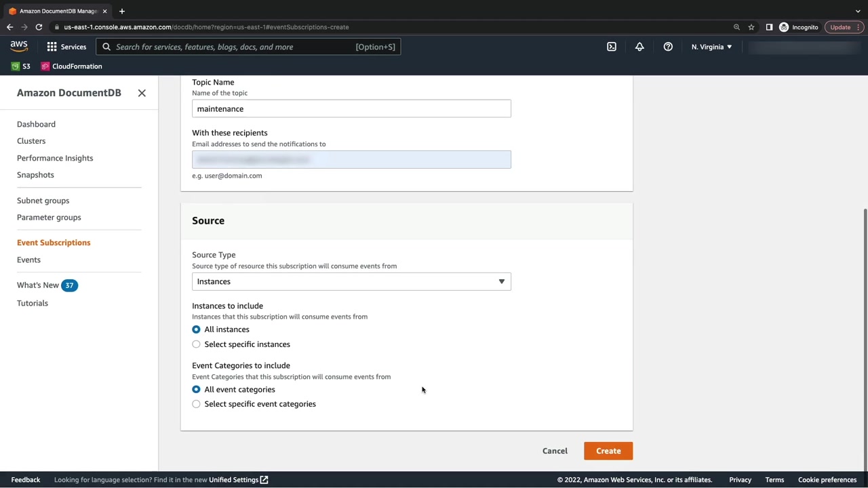Screen dimensions: 868x488
Task: Open the Feedback link
Action: point(26,480)
